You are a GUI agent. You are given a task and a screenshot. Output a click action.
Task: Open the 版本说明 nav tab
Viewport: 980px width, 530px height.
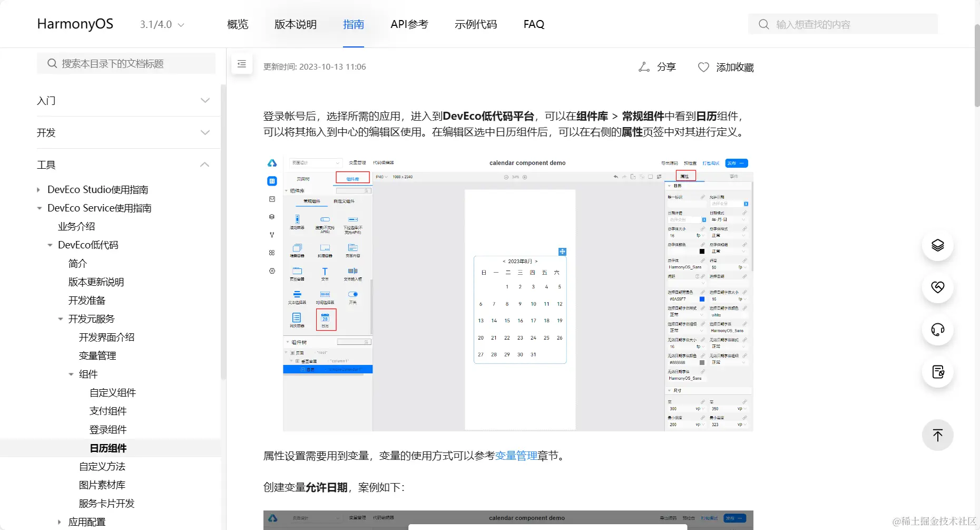296,24
